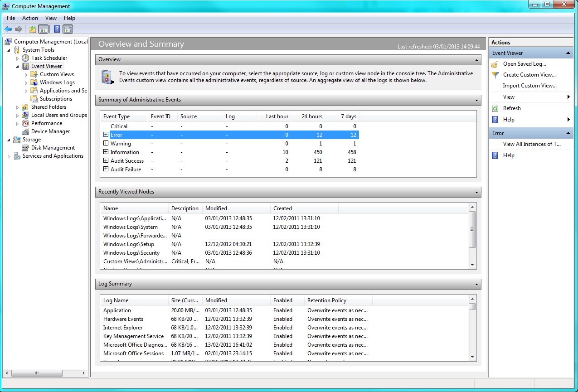This screenshot has height=392, width=578.
Task: Click the Performance monitor icon
Action: click(x=25, y=123)
